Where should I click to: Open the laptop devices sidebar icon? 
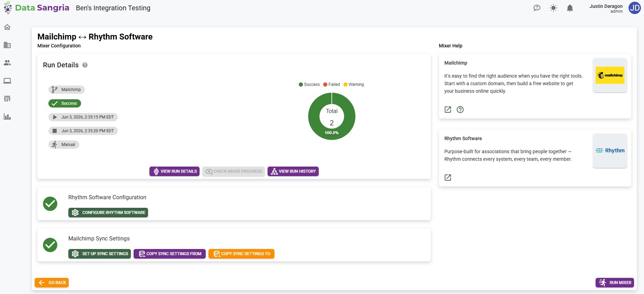(7, 81)
